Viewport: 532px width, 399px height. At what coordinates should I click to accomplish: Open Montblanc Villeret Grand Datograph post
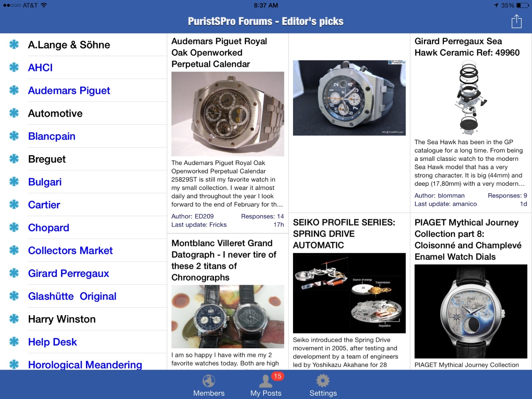coord(224,260)
